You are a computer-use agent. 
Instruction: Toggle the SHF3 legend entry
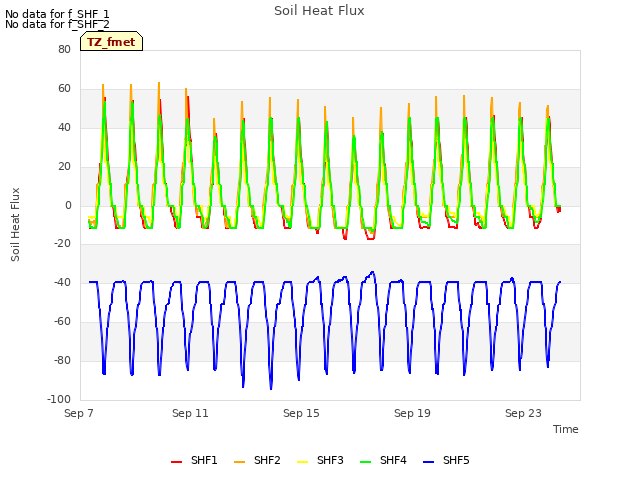(x=320, y=460)
